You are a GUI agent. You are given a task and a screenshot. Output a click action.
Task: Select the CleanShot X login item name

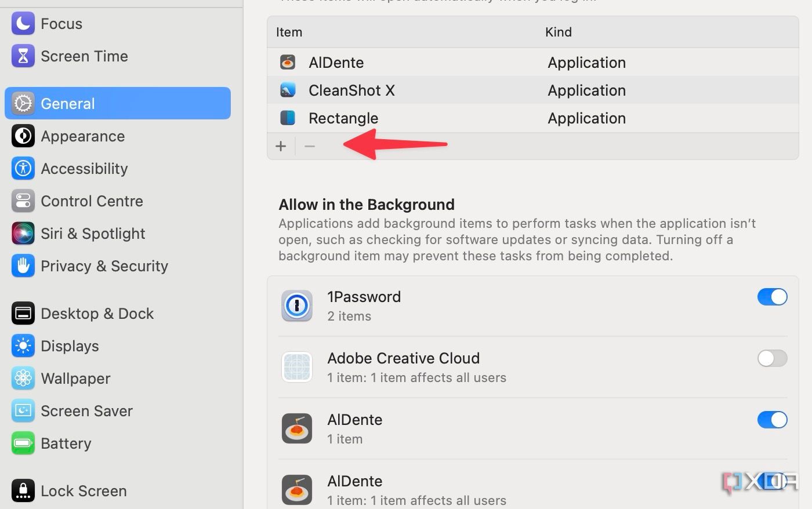[x=351, y=90]
